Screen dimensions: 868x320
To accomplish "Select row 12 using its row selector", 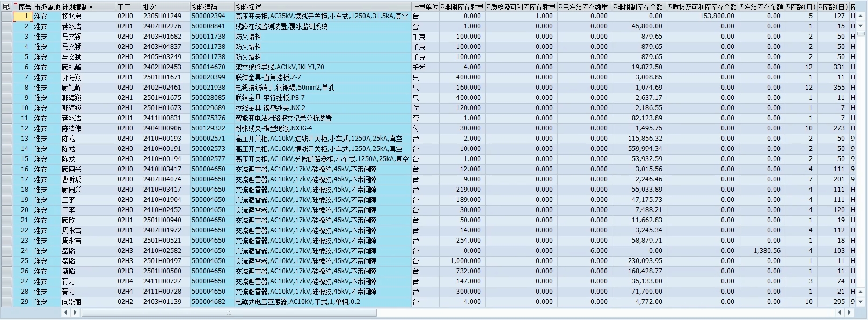I will pos(6,128).
